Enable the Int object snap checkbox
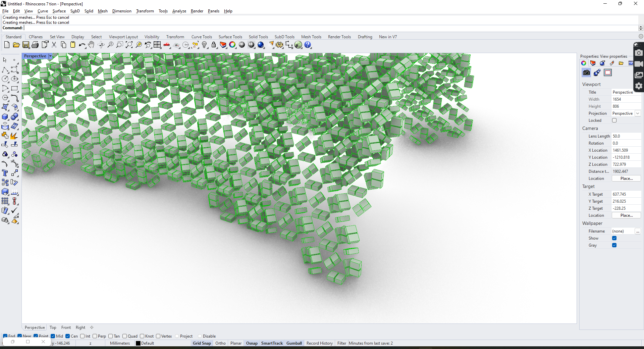The image size is (644, 349). click(83, 336)
